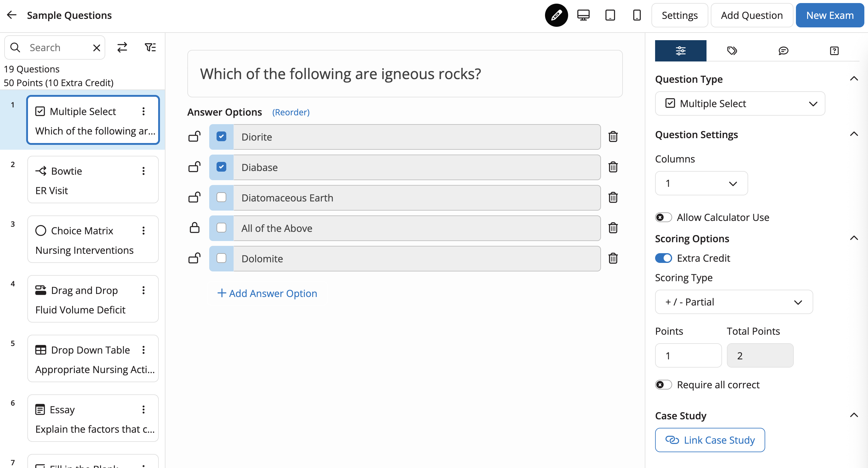The height and width of the screenshot is (468, 868).
Task: Click the New Exam button
Action: [x=830, y=15]
